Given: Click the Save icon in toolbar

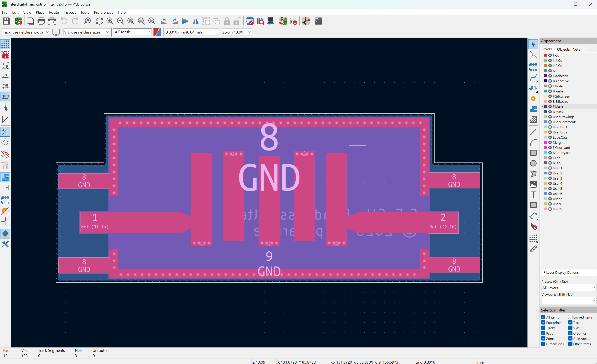Looking at the screenshot, I should [6, 21].
